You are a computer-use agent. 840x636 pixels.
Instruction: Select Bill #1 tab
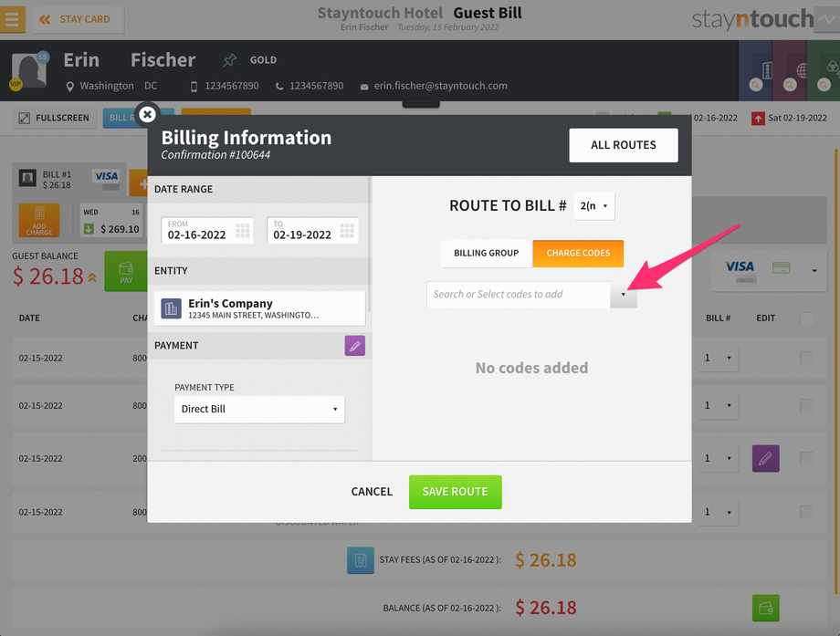click(x=68, y=180)
